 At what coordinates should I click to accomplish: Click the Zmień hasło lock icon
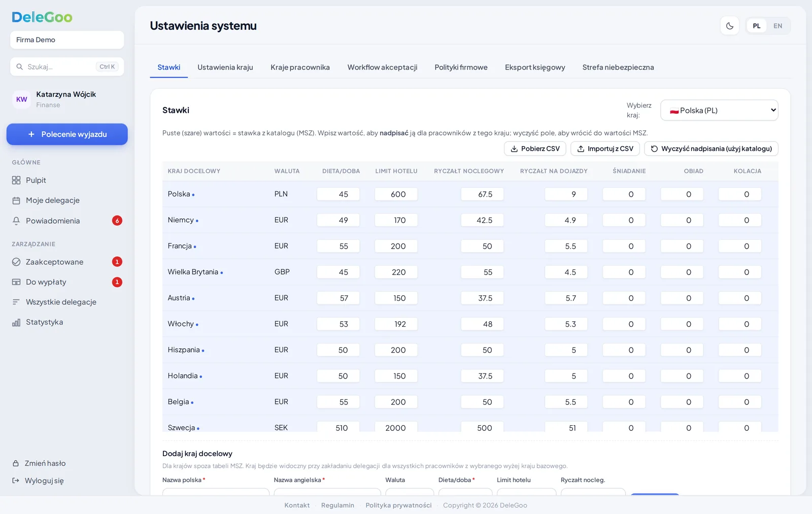coord(16,463)
